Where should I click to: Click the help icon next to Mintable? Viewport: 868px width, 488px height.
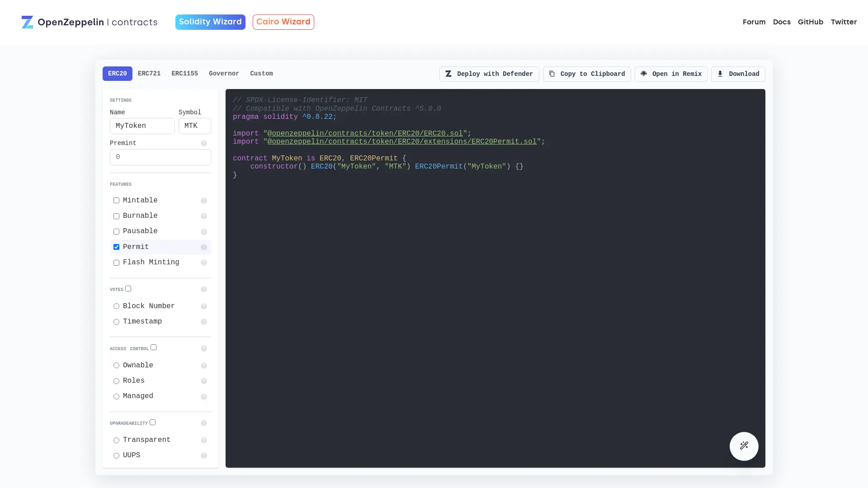(x=204, y=201)
